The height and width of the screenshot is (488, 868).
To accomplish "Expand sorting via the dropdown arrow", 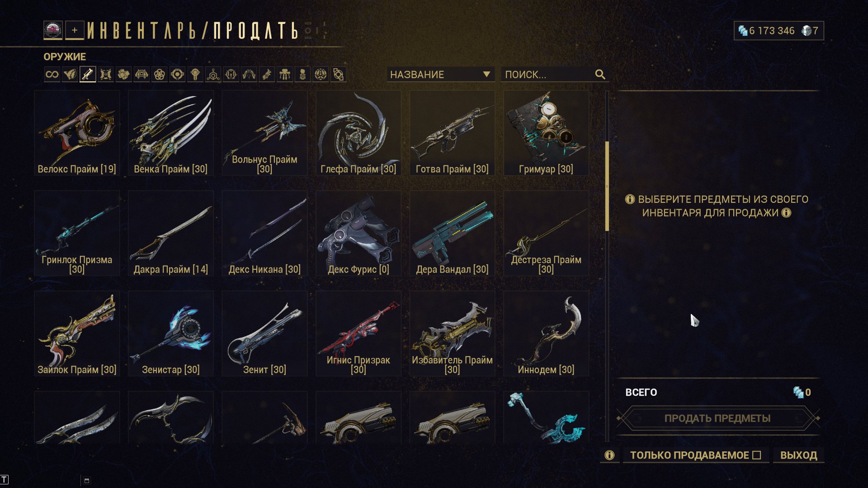I will pyautogui.click(x=486, y=75).
